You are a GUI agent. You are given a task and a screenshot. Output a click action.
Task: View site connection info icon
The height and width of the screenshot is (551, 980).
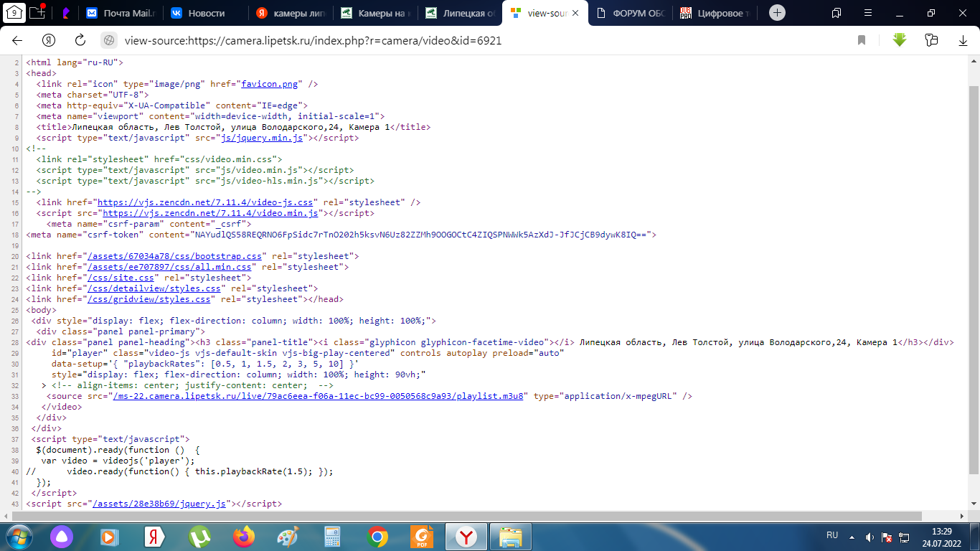(109, 41)
